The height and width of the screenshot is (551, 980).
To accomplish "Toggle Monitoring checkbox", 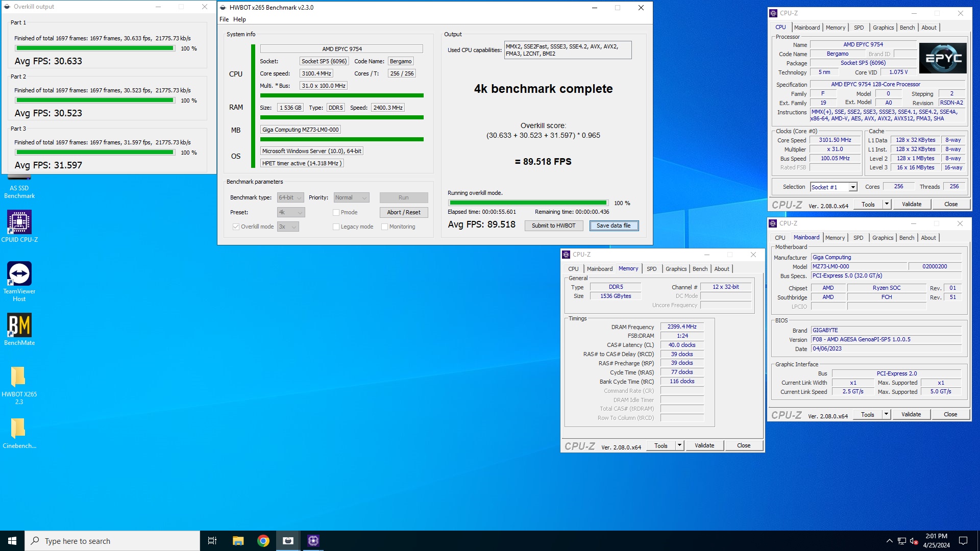I will coord(384,227).
